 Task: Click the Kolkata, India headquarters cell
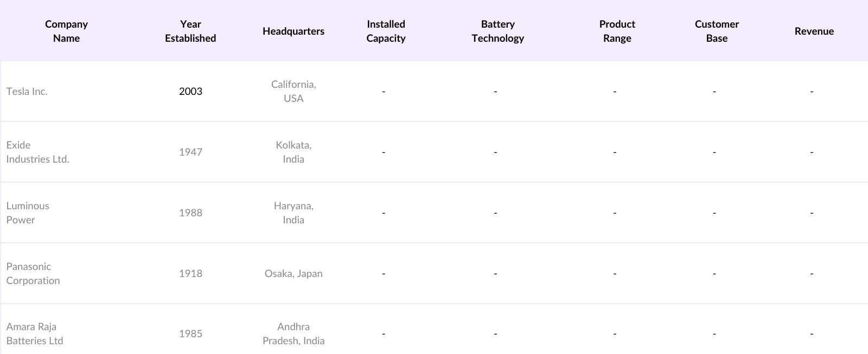[x=293, y=152]
